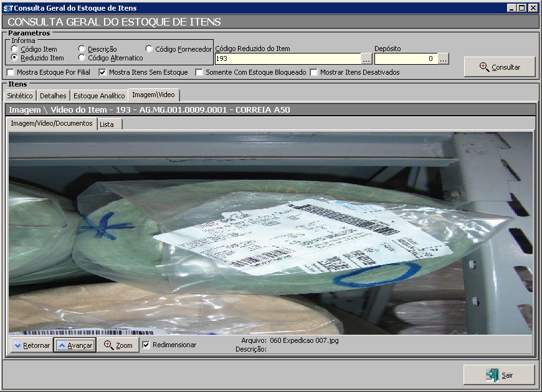Pick the Código Alternativo radio option

(82, 58)
